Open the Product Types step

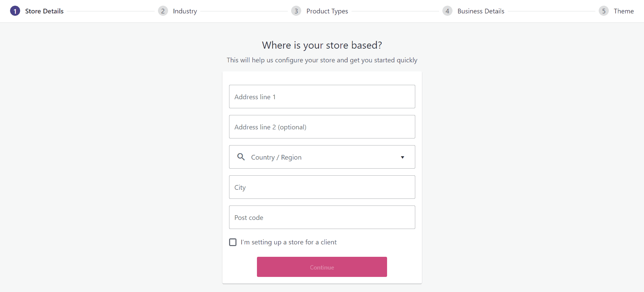point(327,11)
